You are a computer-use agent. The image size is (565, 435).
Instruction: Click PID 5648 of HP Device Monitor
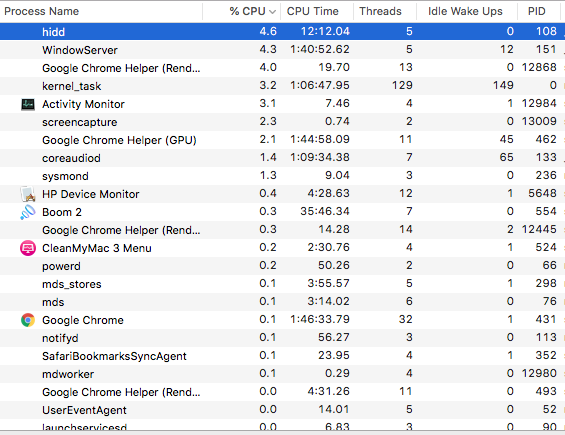(542, 194)
